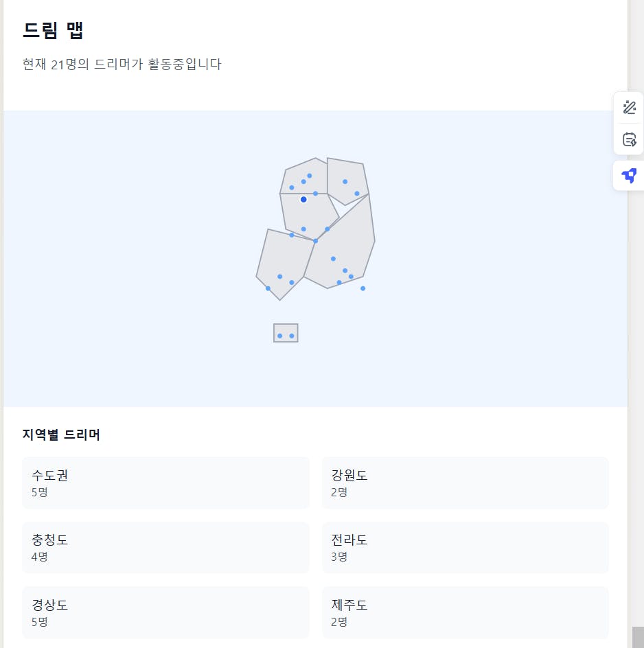Open the 경상도 region card
This screenshot has width=644, height=648.
(x=165, y=612)
